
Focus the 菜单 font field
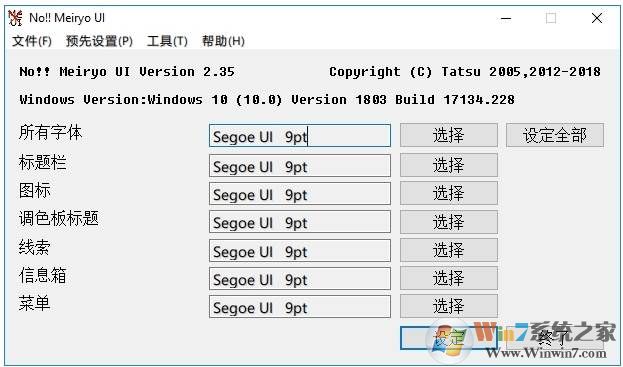300,307
